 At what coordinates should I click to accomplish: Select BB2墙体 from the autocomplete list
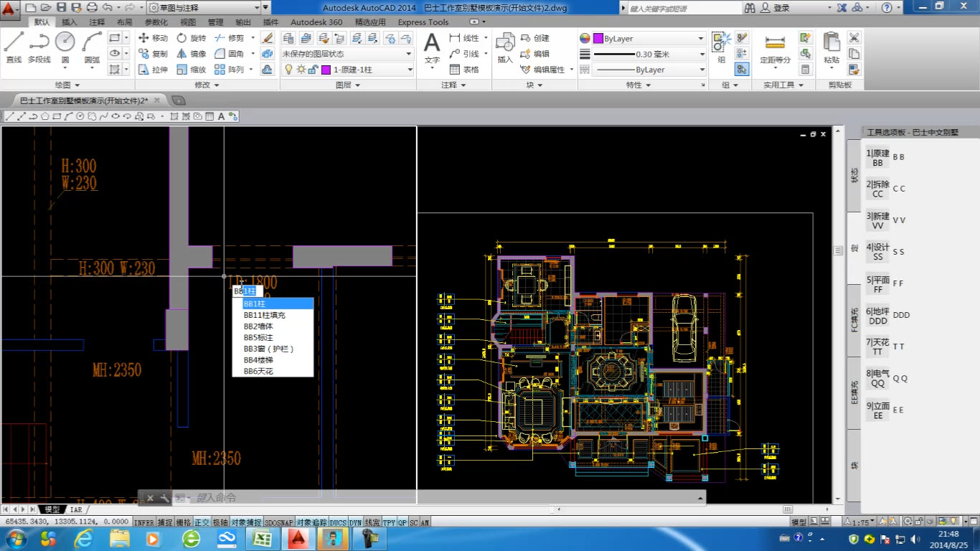(x=258, y=326)
